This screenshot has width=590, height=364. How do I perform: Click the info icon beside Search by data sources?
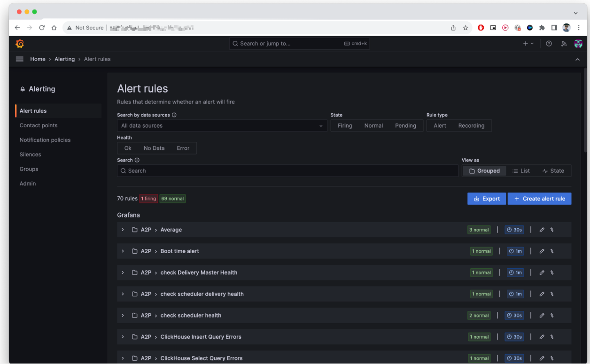click(174, 115)
